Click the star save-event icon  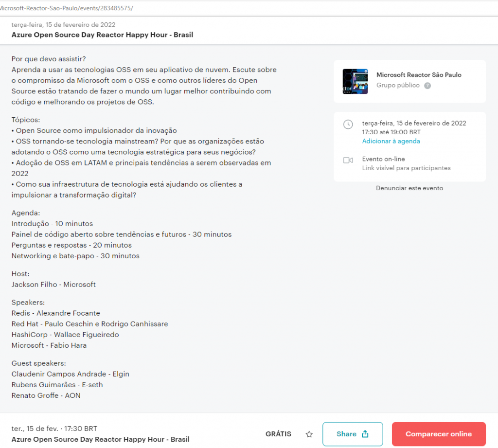click(309, 434)
